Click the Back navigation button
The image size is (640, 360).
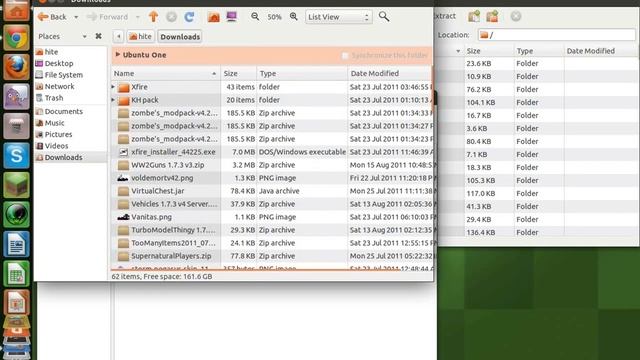(52, 17)
